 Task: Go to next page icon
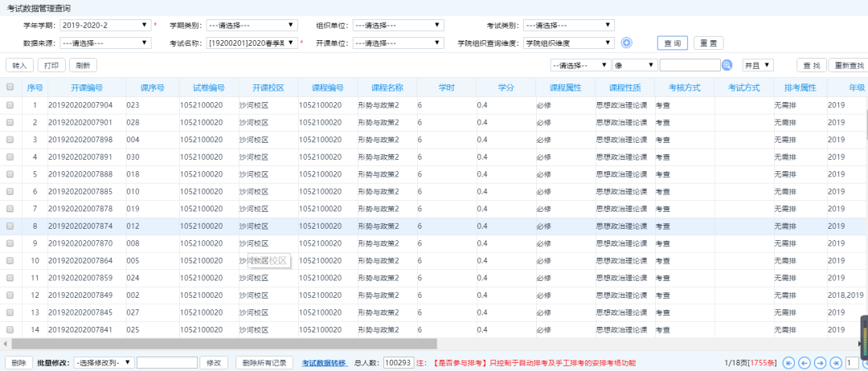(820, 363)
